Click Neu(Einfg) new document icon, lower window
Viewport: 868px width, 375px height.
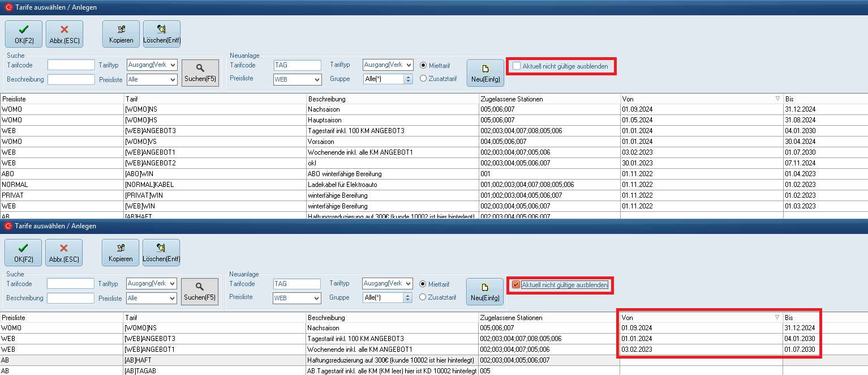(485, 292)
